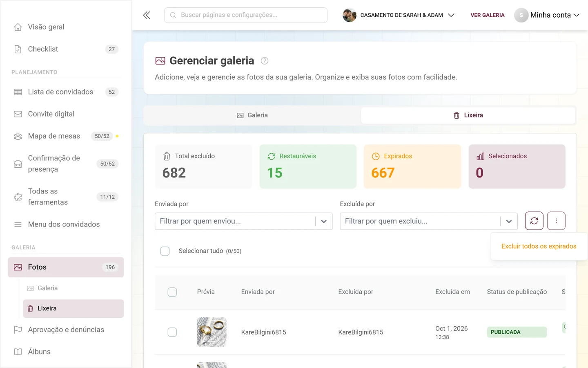
Task: Click the Convite digital envelope icon
Action: click(18, 114)
